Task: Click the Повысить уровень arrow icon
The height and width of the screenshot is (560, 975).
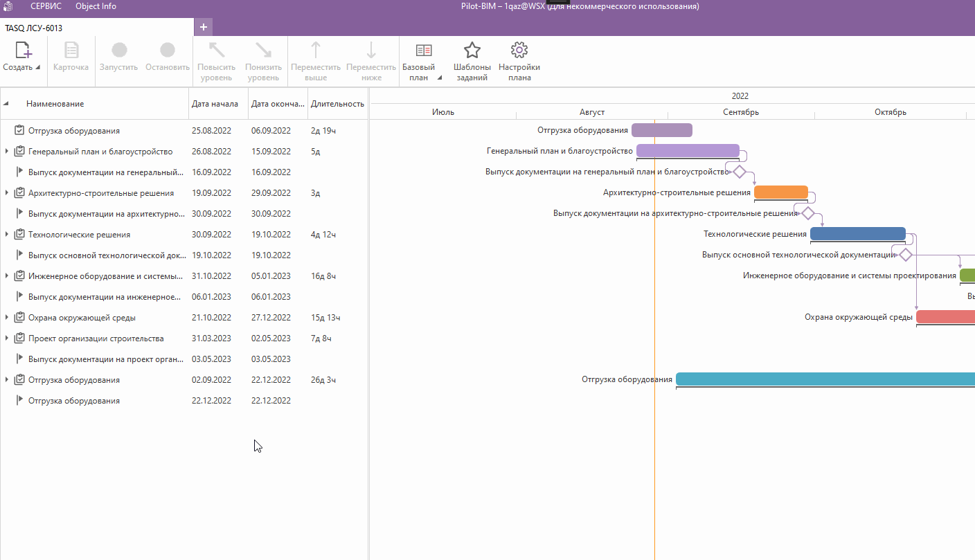Action: click(x=217, y=51)
